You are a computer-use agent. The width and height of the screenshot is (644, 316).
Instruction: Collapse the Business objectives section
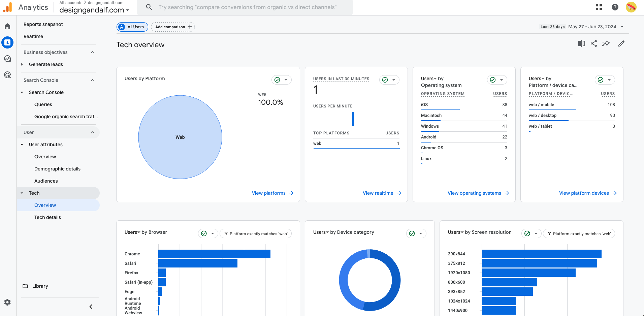pos(93,52)
